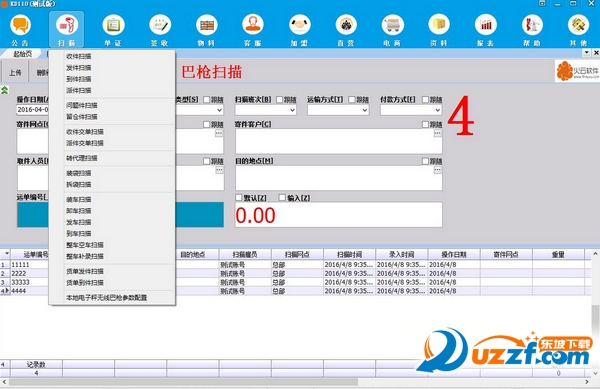The height and width of the screenshot is (389, 600).
Task: Expand the 扫描班次[B] dropdown
Action: tap(292, 110)
